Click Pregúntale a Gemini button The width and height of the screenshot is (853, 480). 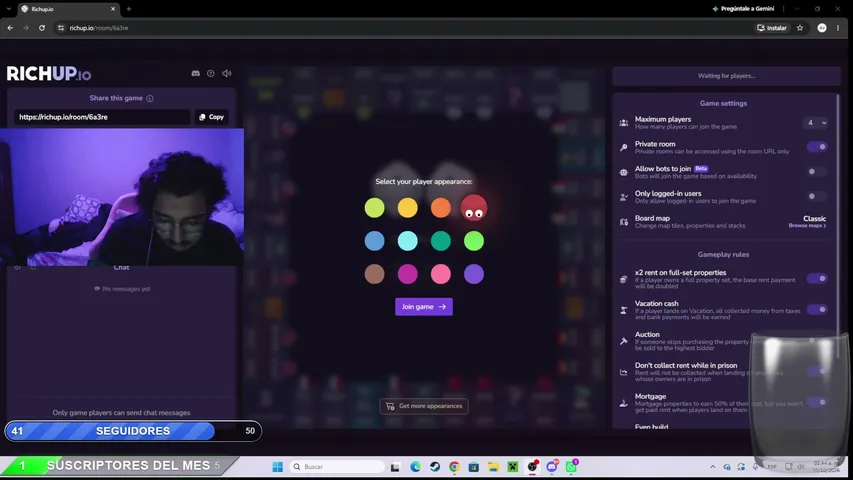(743, 9)
